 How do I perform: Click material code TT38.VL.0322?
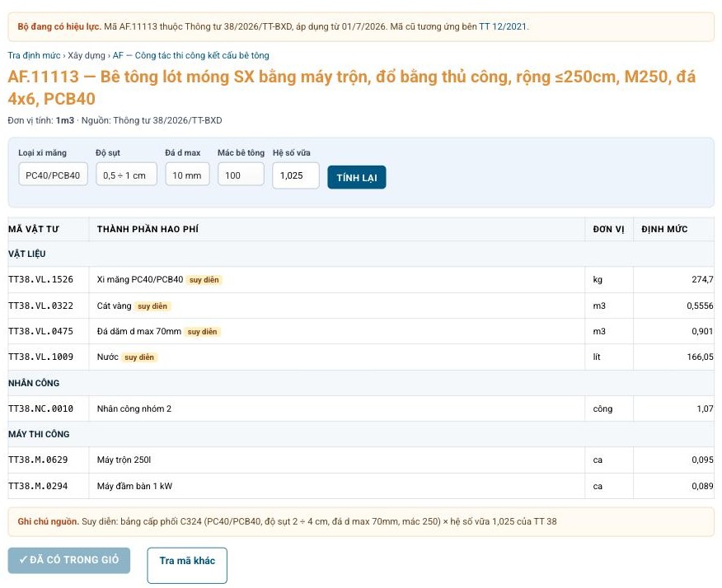pos(41,306)
